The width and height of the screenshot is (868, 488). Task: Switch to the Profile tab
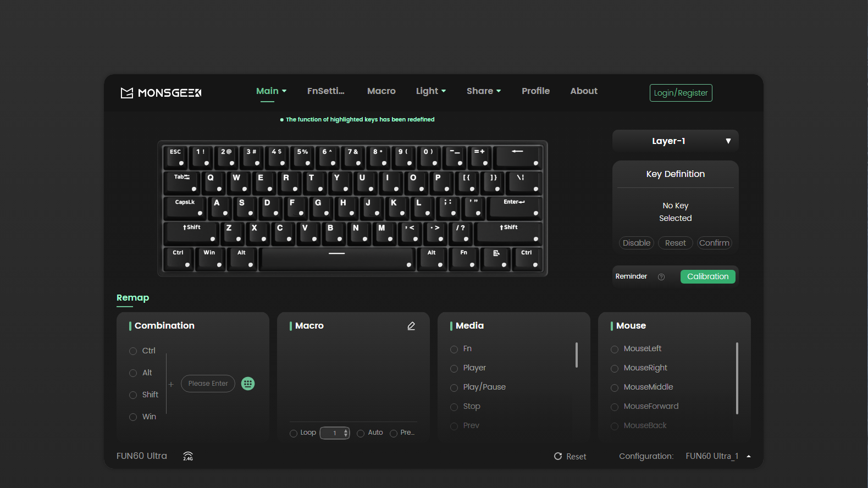[x=535, y=91]
